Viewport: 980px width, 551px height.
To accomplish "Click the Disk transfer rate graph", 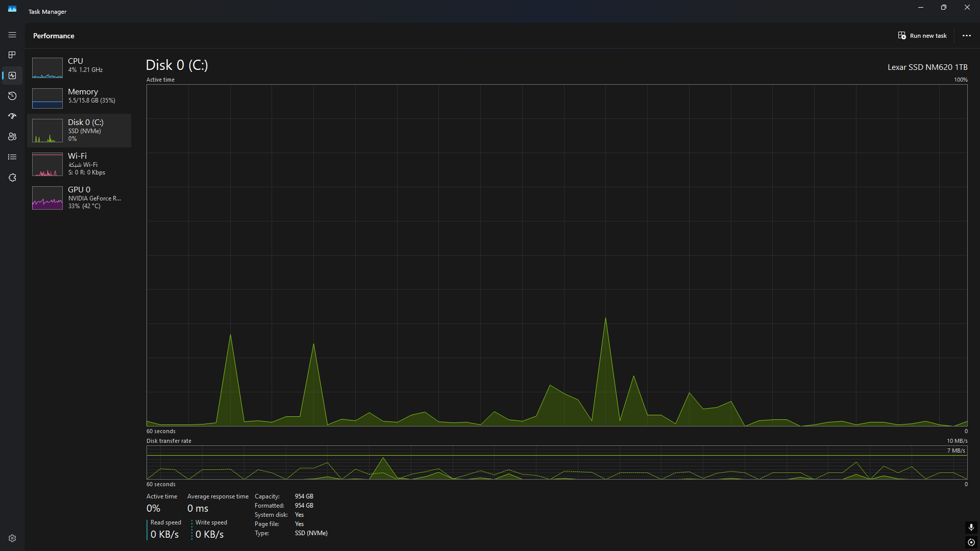I will coord(557,462).
